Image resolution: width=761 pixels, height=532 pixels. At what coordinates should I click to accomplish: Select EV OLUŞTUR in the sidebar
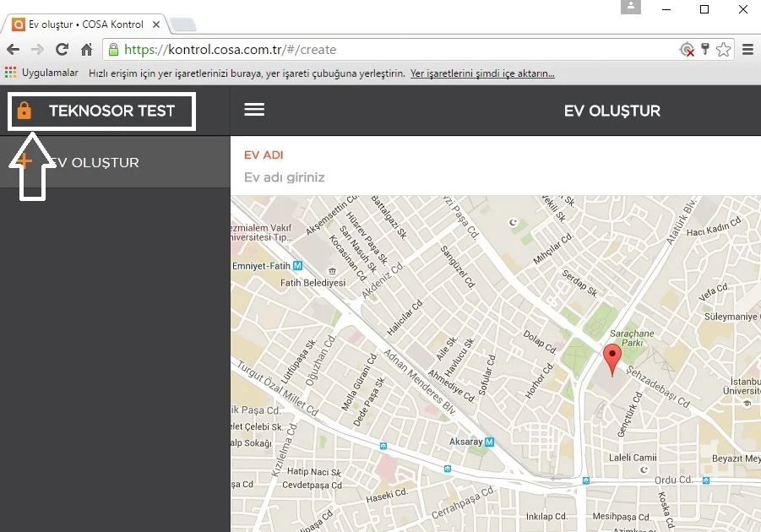tap(93, 162)
